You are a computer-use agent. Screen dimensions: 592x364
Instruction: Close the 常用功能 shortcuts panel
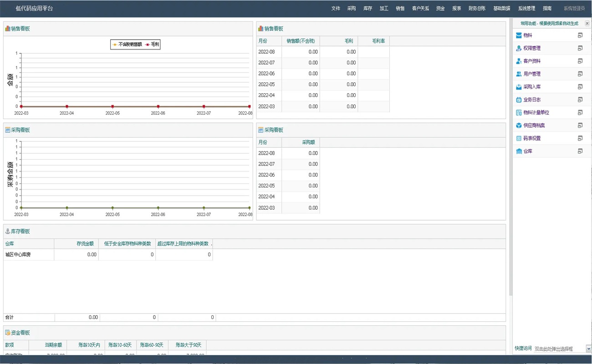(587, 23)
